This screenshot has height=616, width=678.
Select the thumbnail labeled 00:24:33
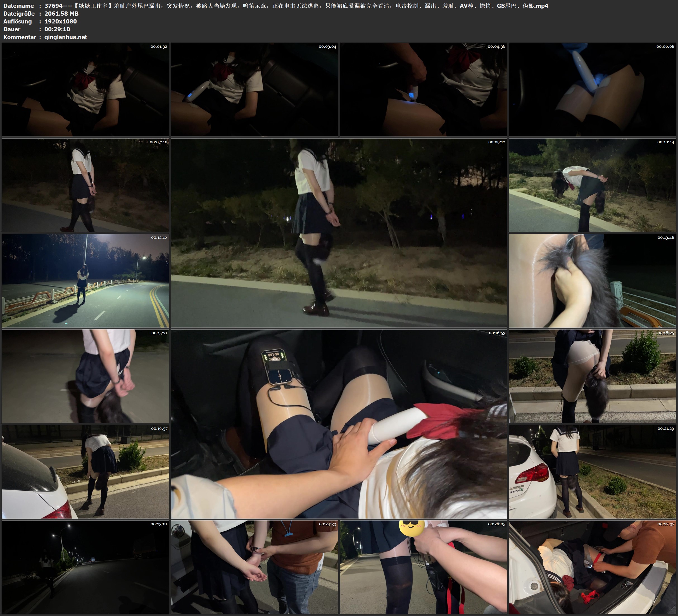(x=254, y=567)
